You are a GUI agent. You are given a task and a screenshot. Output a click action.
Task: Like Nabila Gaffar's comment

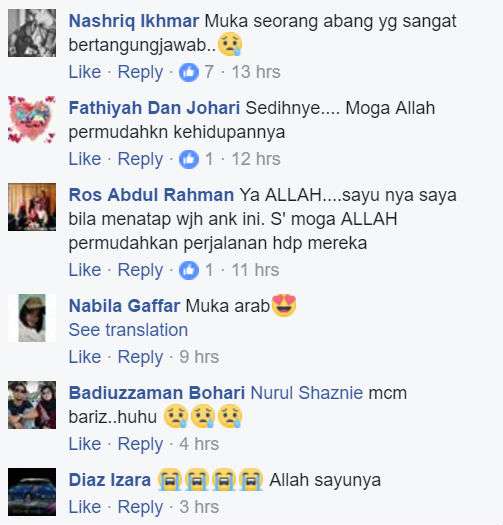point(85,357)
